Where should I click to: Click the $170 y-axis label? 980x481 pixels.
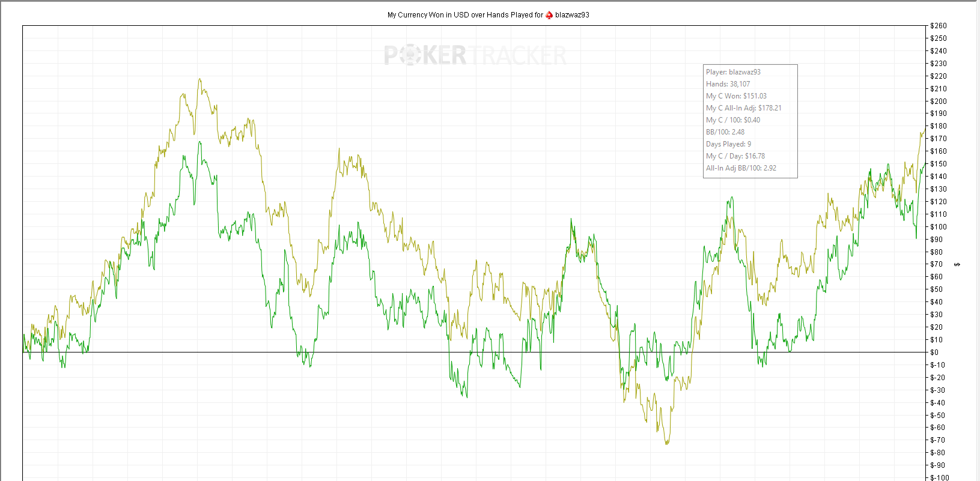pos(938,139)
